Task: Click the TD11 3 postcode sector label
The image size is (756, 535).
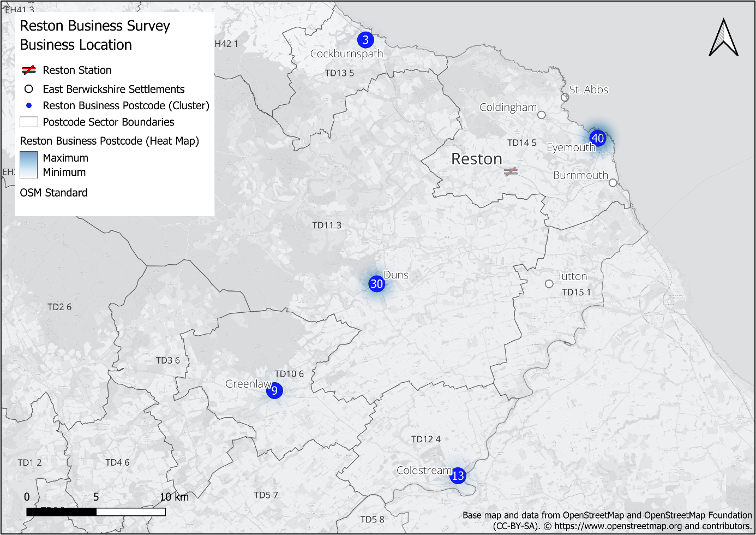Action: coord(327,225)
